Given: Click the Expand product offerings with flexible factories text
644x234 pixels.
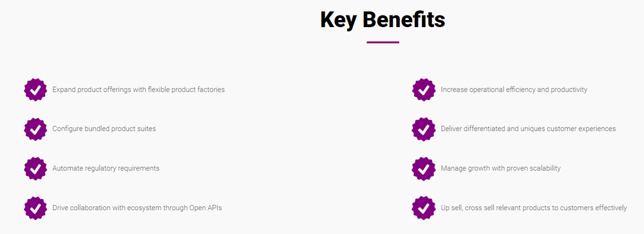Looking at the screenshot, I should (138, 90).
